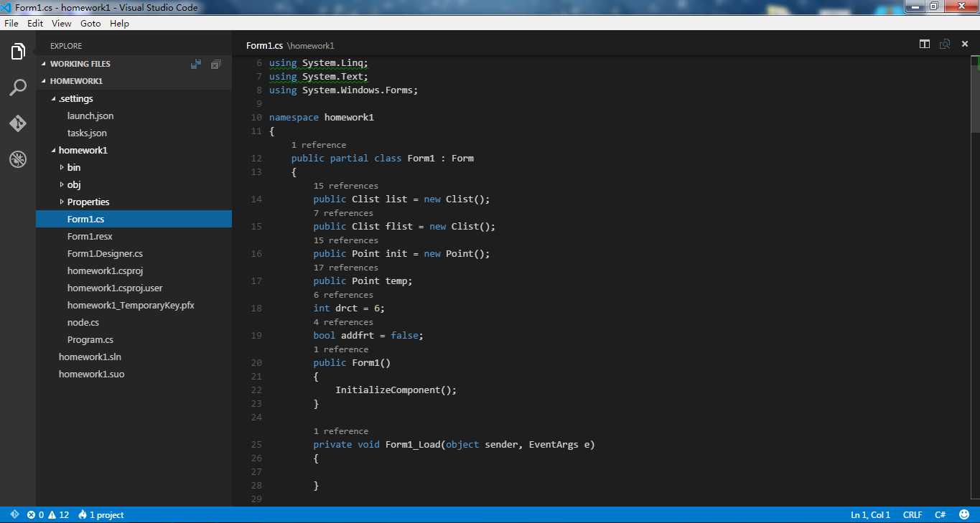980x523 pixels.
Task: Open the Explorer view in activity bar
Action: 18,52
